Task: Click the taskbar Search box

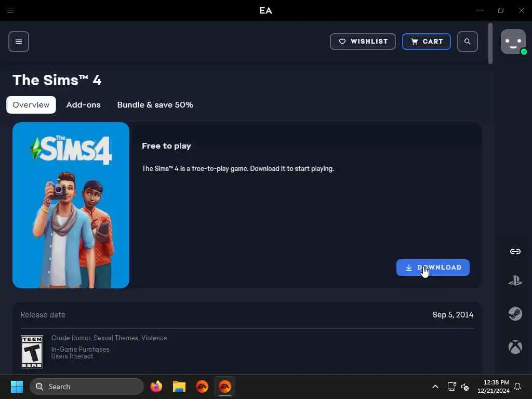Action: (x=87, y=387)
